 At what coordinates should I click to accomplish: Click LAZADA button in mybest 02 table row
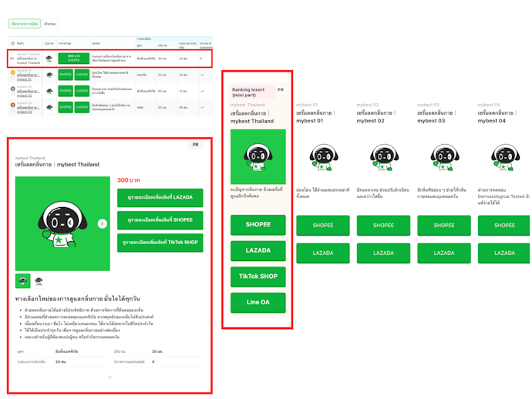point(82,91)
